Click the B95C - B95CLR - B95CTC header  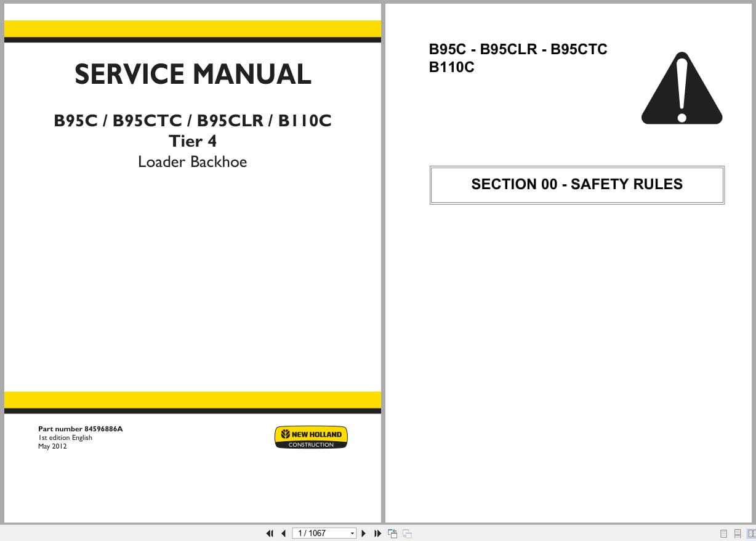coord(518,49)
